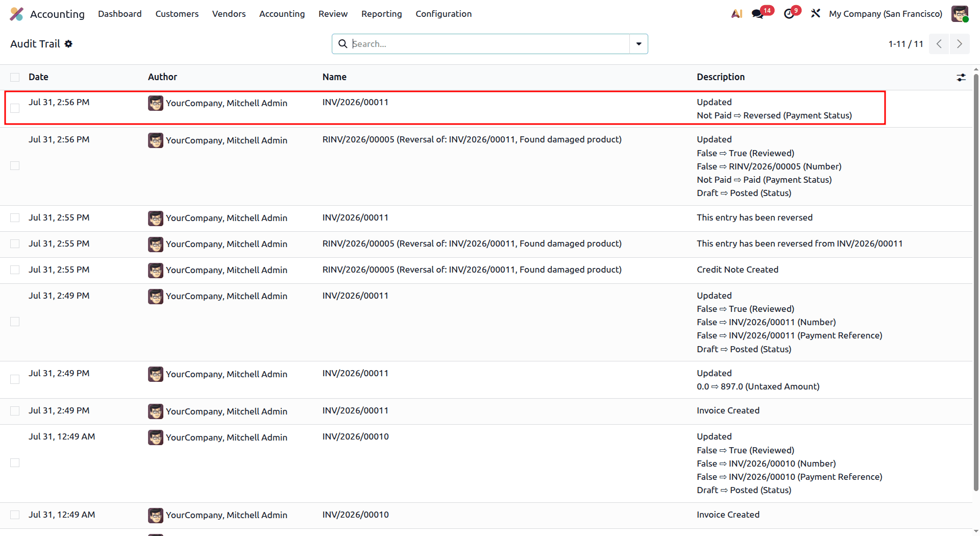
Task: Open the Accounting app home icon
Action: (x=16, y=14)
